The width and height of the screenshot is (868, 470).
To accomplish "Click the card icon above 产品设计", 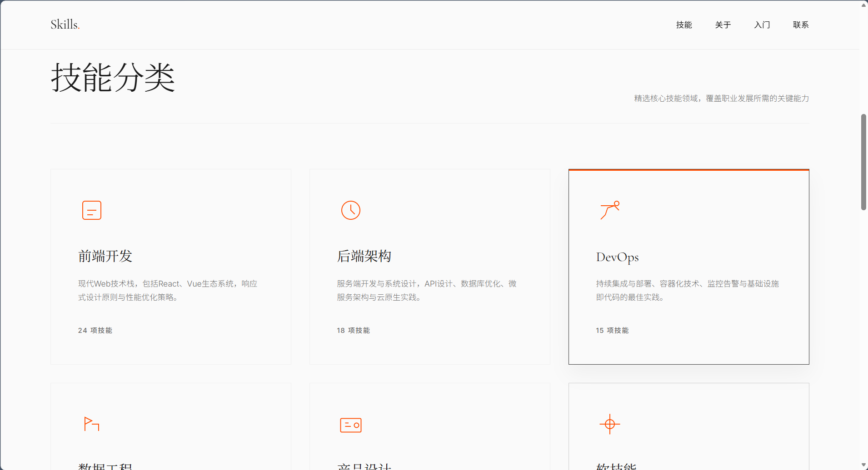I will pyautogui.click(x=350, y=425).
